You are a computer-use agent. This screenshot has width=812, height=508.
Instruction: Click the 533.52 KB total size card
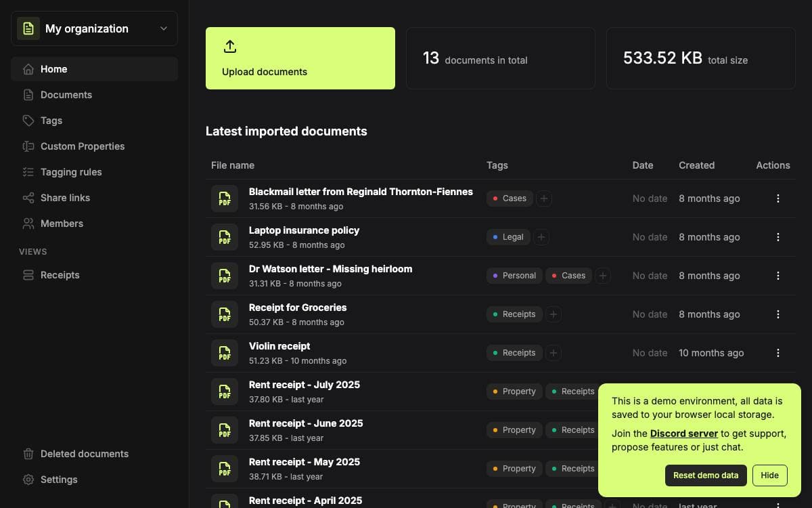coord(701,58)
